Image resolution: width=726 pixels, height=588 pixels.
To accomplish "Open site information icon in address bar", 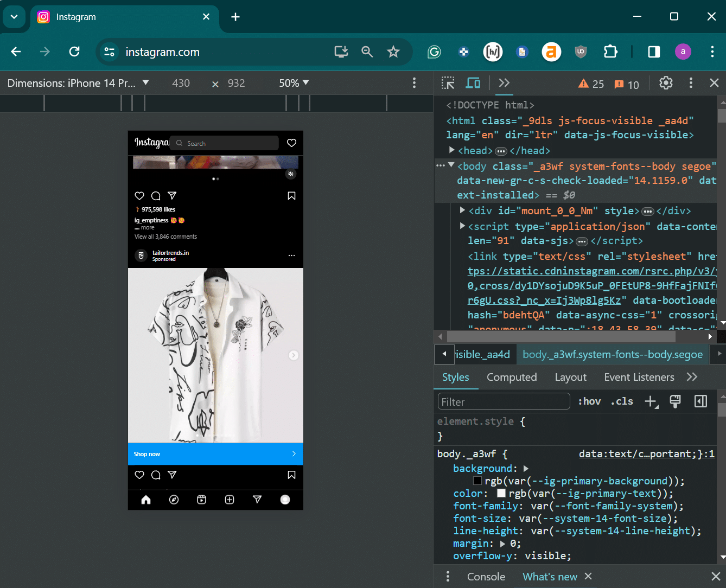I will [109, 52].
